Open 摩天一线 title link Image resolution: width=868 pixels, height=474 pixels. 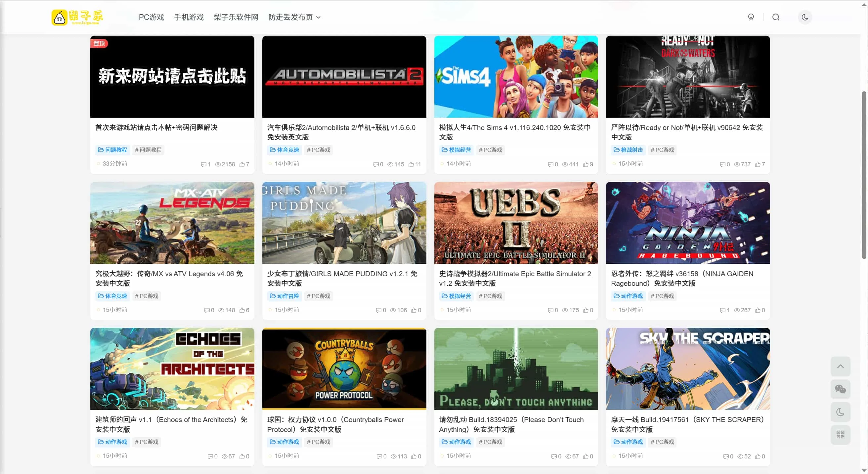tap(687, 424)
